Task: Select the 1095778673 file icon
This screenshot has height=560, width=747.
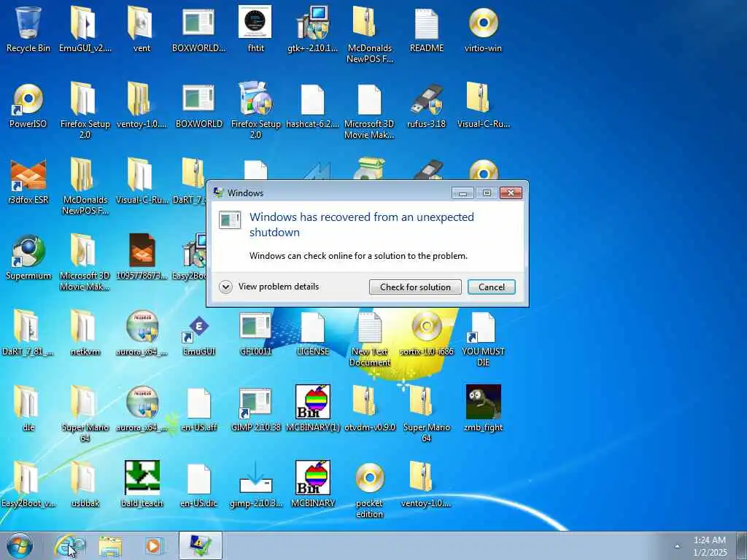Action: (142, 251)
